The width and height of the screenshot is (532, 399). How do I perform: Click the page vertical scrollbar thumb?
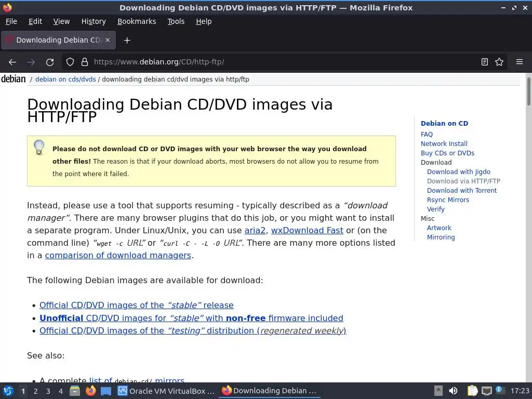(x=528, y=91)
